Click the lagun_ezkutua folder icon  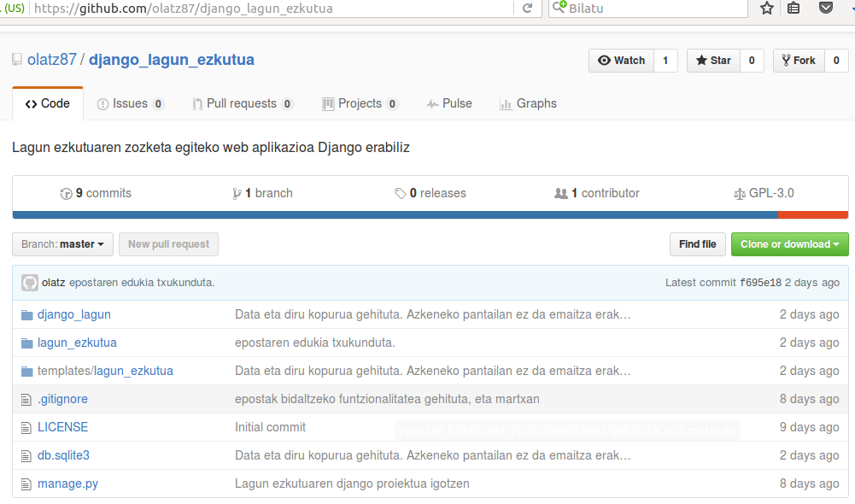click(26, 343)
